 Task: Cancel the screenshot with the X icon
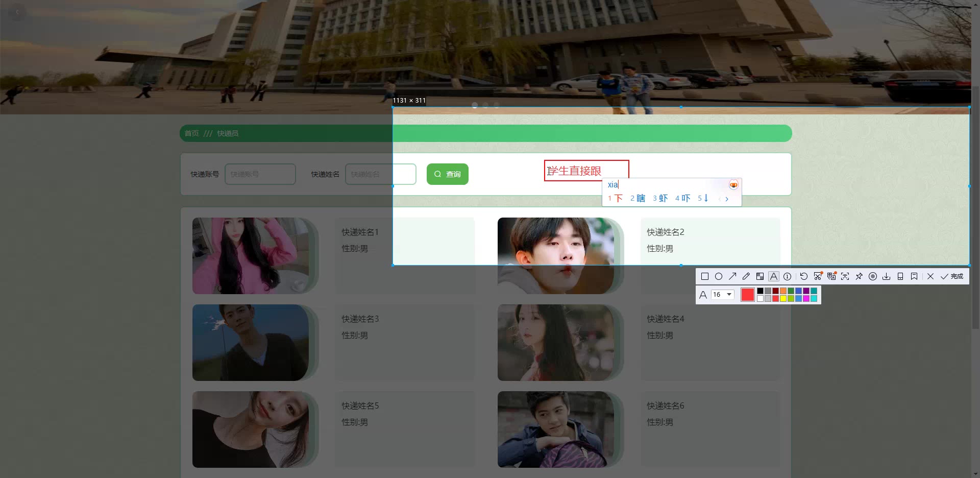[930, 276]
